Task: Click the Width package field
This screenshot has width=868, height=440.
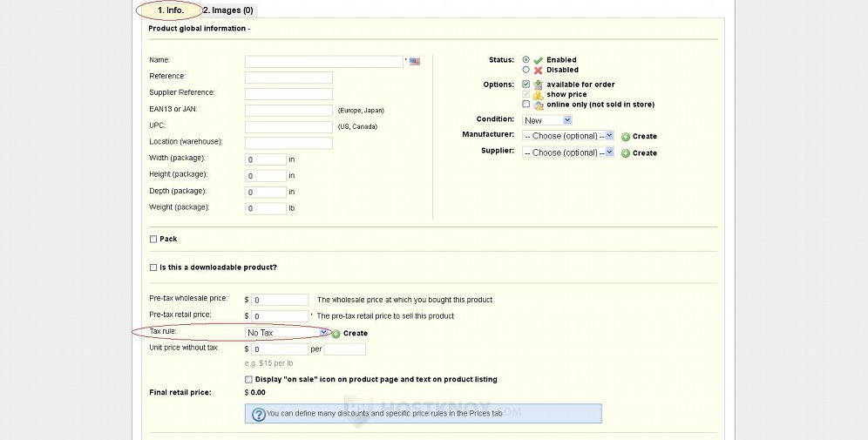Action: coord(266,159)
